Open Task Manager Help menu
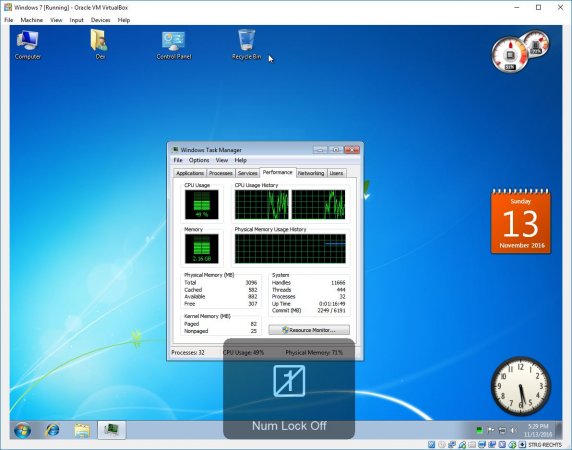 [x=240, y=160]
